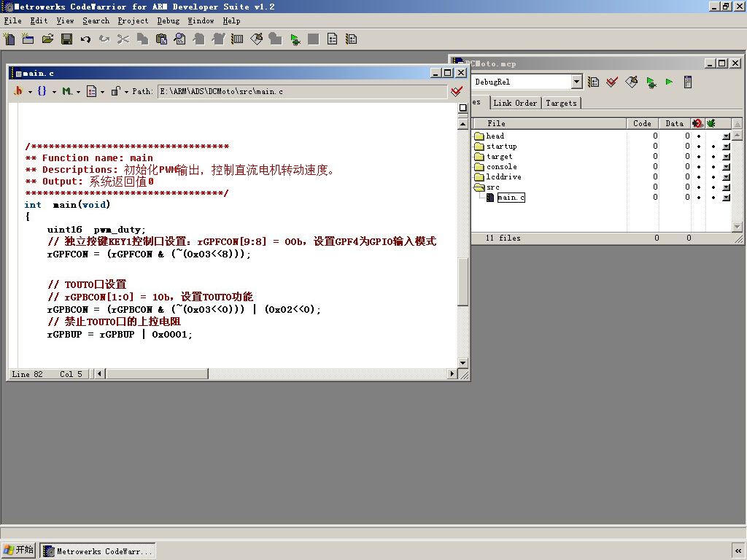This screenshot has height=560, width=747.
Task: Toggle the target dot for the startup folder
Action: click(x=699, y=146)
